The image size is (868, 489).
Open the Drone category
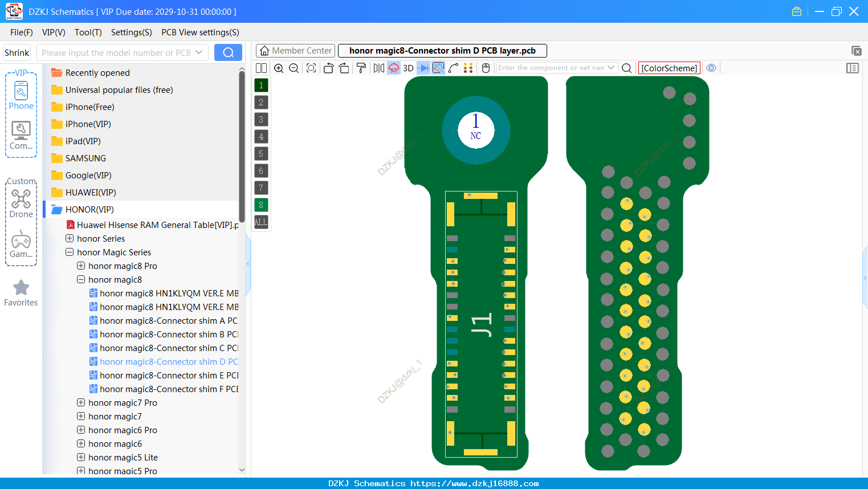click(21, 203)
